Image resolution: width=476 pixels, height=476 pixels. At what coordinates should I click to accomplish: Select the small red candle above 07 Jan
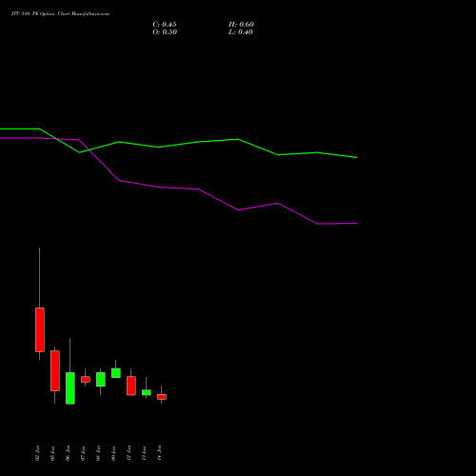pyautogui.click(x=86, y=379)
